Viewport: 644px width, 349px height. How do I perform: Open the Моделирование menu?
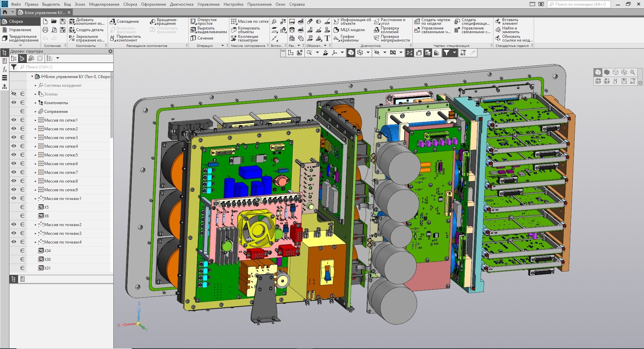click(104, 4)
